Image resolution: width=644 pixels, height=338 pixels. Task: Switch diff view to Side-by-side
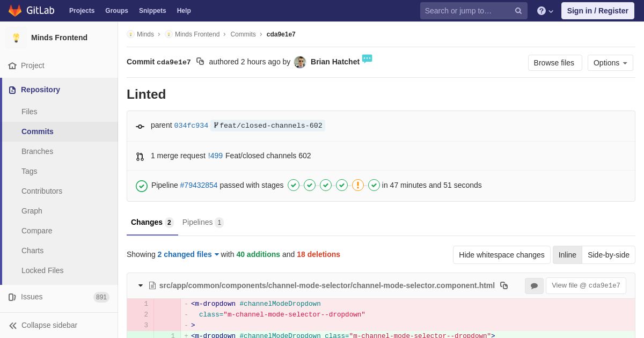[x=609, y=255]
